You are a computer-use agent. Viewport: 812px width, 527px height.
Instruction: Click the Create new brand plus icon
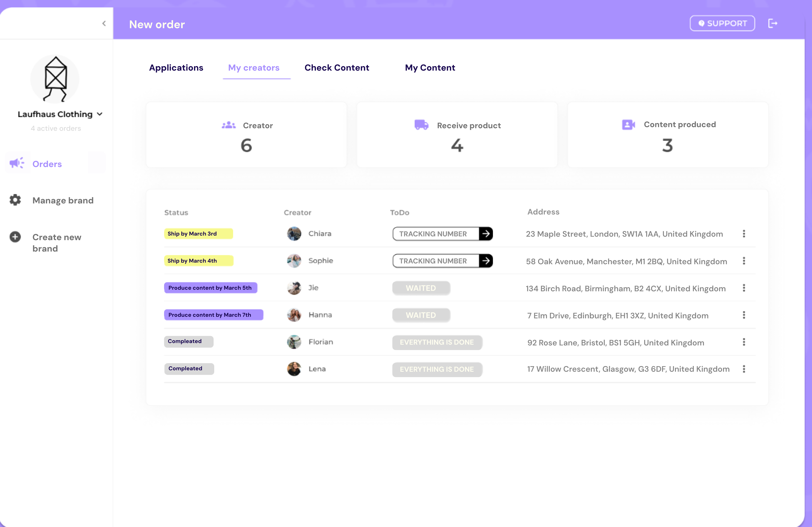click(x=15, y=237)
